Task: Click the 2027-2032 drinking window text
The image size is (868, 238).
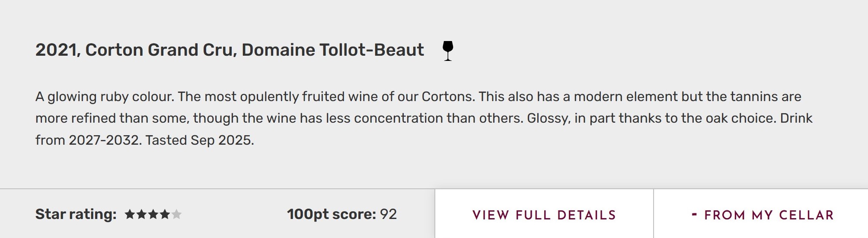Action: [104, 140]
